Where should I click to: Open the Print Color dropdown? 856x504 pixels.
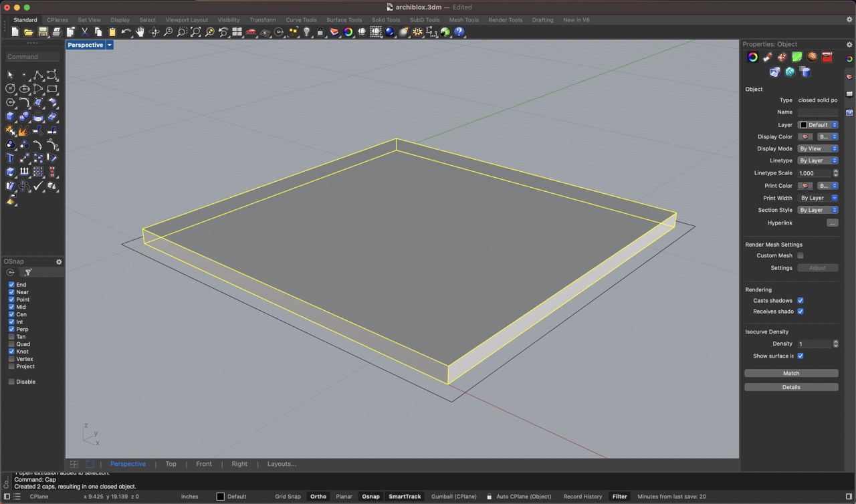(828, 186)
